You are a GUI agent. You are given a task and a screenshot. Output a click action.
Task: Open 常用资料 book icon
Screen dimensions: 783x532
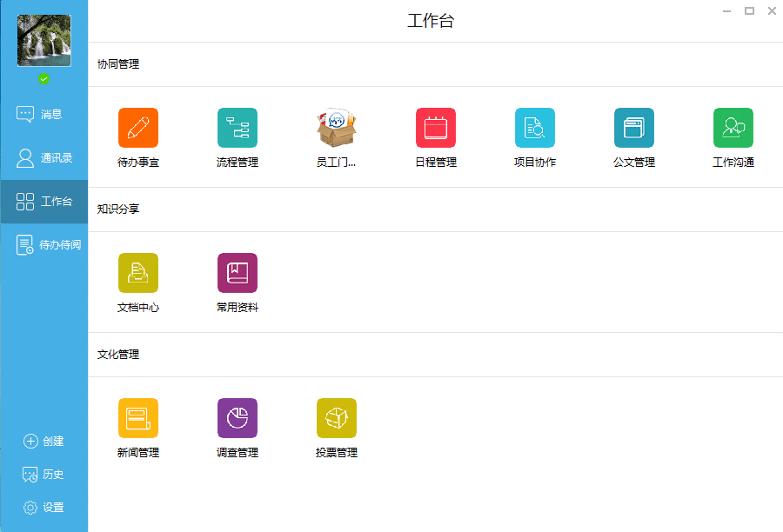pyautogui.click(x=238, y=273)
